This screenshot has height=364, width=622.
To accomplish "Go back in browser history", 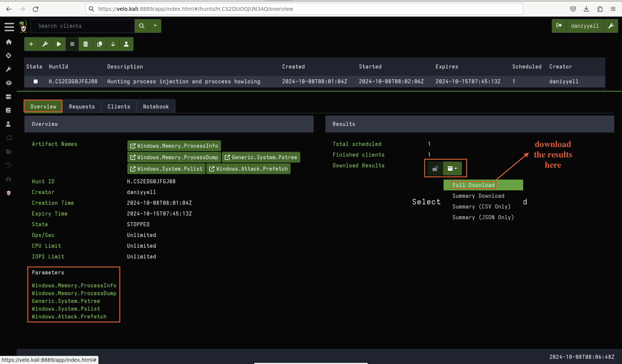I will click(x=9, y=9).
